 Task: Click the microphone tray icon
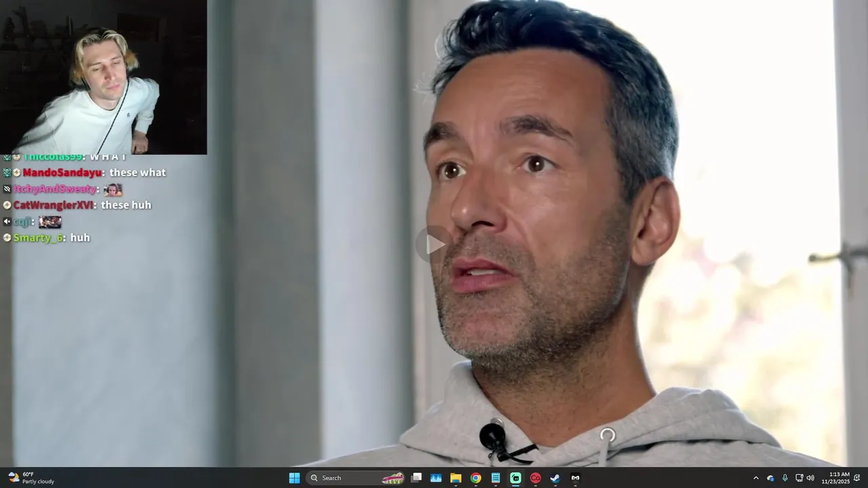click(785, 478)
